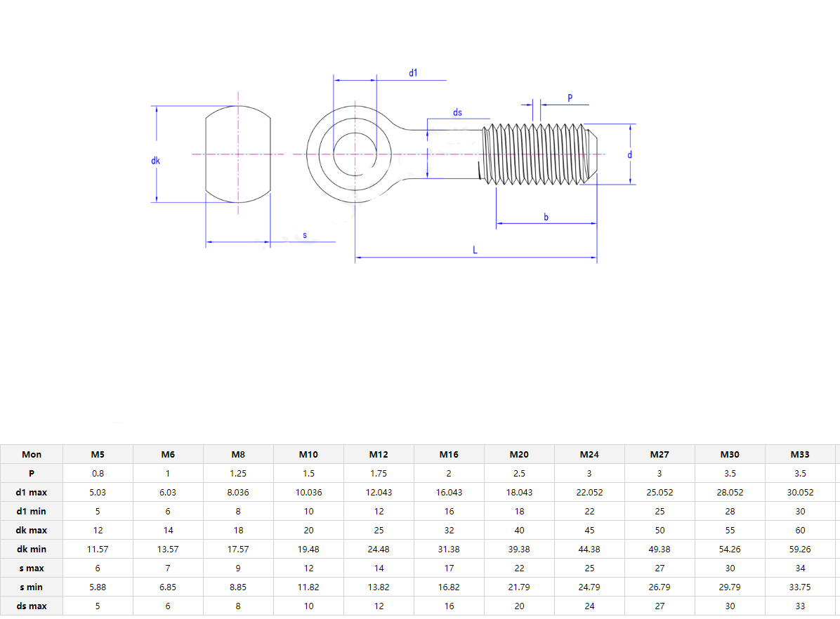Viewport: 840px width, 619px height.
Task: Click the 30.052 cell
Action: 800,492
